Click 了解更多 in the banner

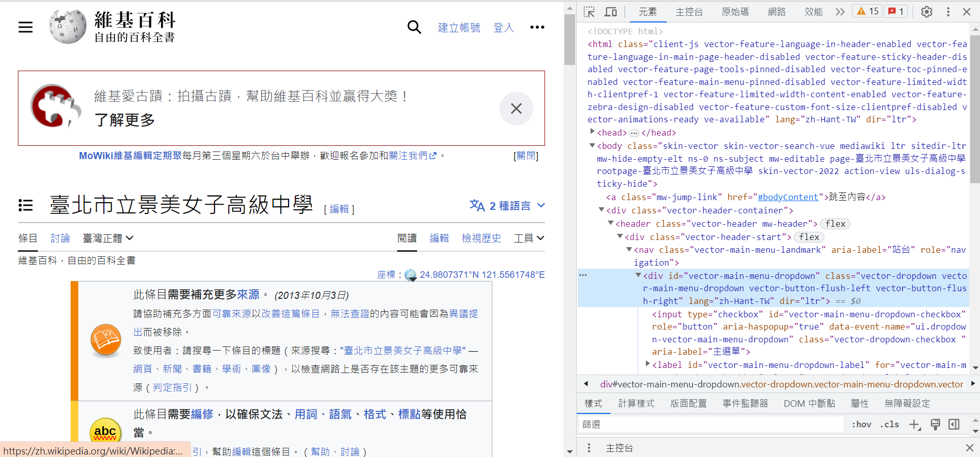coord(125,120)
